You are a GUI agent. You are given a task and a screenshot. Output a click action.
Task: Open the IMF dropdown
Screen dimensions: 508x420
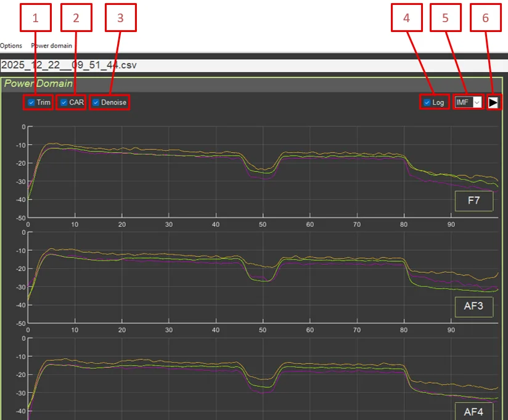(x=476, y=102)
